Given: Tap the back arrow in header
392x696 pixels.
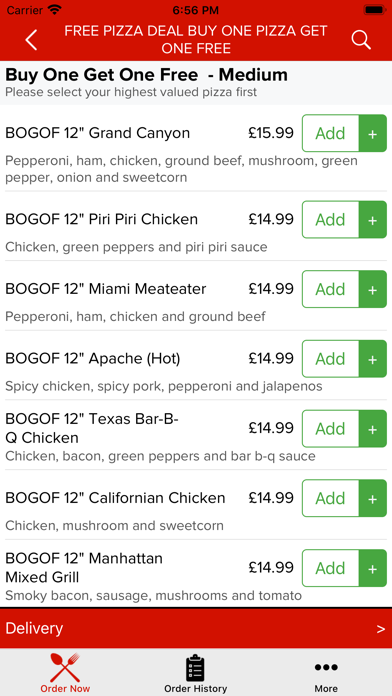Looking at the screenshot, I should [x=31, y=40].
